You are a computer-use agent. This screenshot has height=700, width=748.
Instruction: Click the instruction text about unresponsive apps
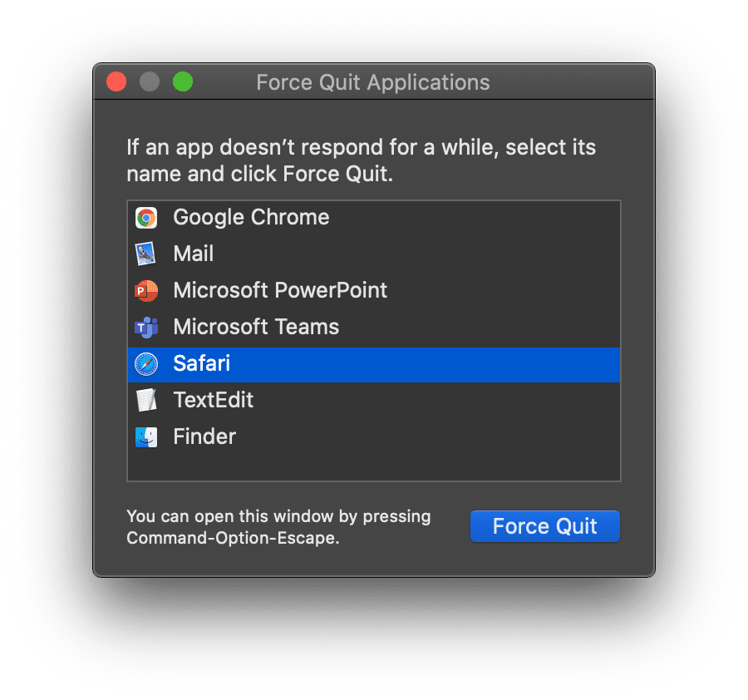click(361, 160)
